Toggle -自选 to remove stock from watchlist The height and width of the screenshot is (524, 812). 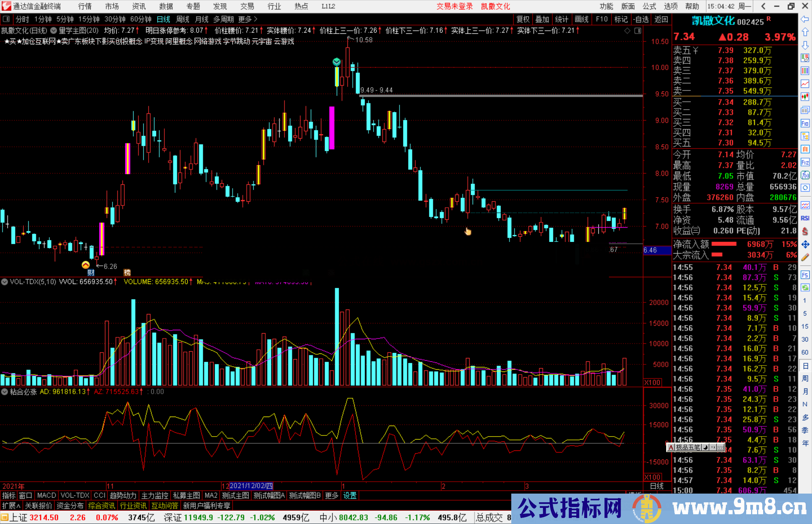coord(641,19)
